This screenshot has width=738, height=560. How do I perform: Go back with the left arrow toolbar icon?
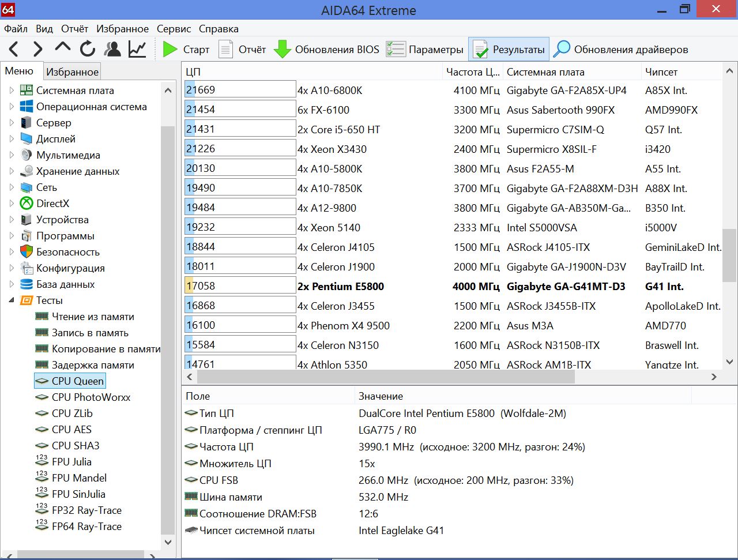point(14,50)
